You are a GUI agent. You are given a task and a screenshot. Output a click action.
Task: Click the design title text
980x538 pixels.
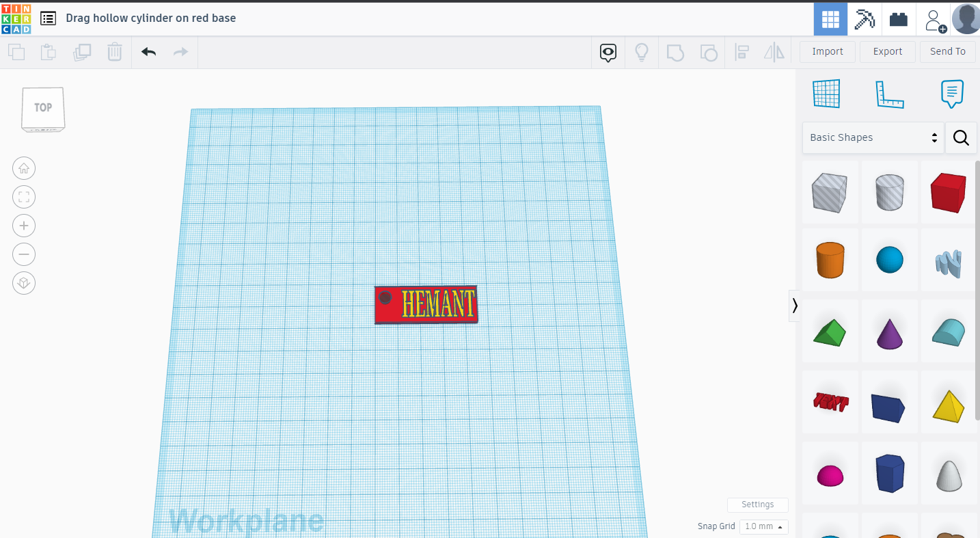pos(150,18)
